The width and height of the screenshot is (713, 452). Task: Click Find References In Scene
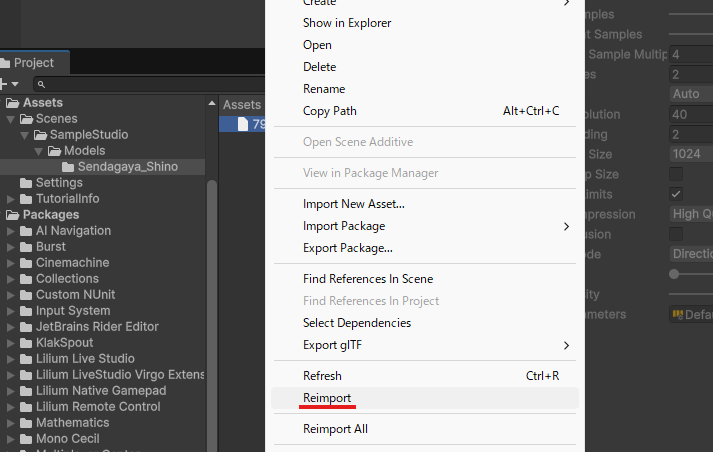click(x=425, y=279)
